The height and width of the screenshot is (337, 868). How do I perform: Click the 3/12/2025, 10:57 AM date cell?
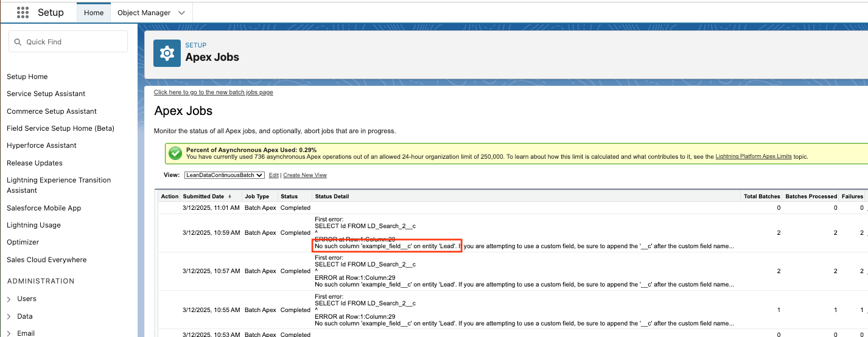(211, 271)
